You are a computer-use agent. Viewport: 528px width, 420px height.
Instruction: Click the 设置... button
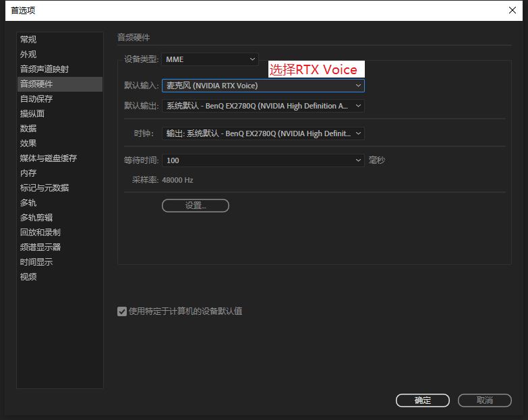pyautogui.click(x=196, y=206)
